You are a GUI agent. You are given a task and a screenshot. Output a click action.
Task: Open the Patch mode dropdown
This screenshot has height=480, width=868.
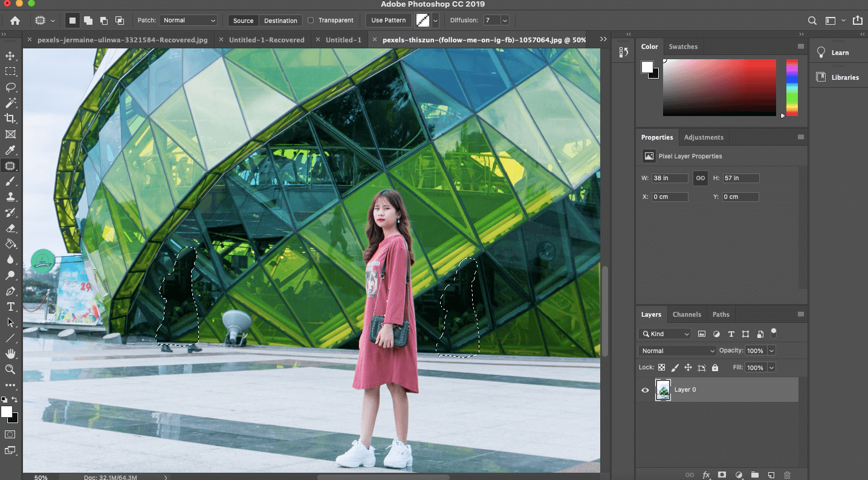(x=189, y=21)
